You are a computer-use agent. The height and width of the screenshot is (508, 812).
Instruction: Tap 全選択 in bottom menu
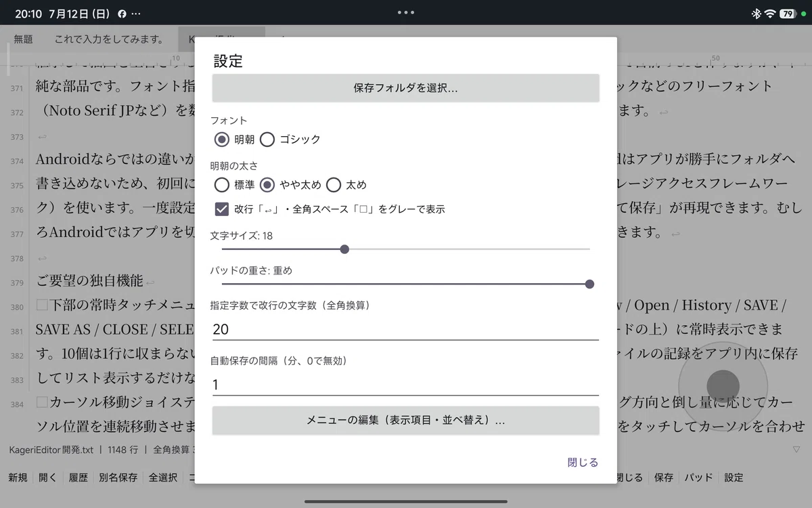click(163, 478)
